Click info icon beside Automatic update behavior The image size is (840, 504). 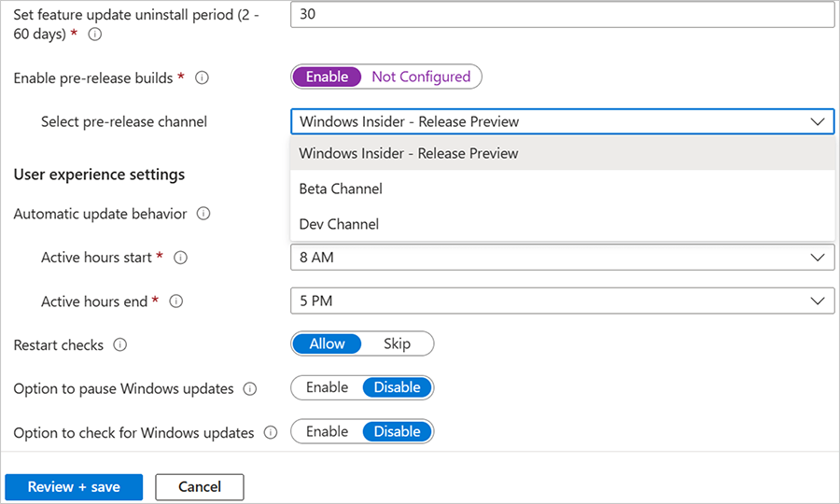pos(203,214)
